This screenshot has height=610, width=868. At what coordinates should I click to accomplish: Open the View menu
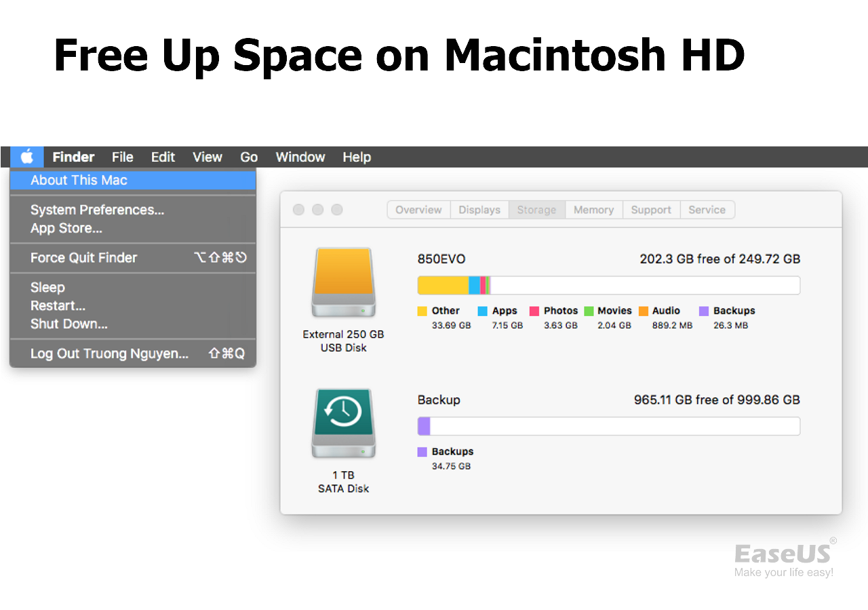[x=208, y=157]
